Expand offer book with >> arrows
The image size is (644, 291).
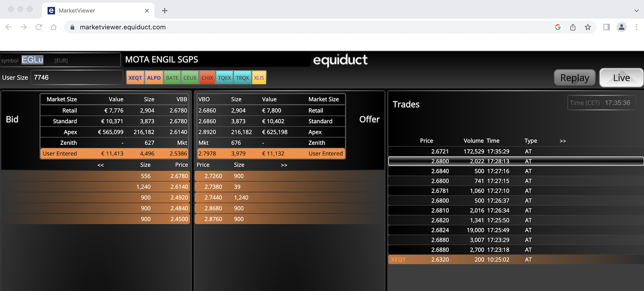click(x=284, y=165)
